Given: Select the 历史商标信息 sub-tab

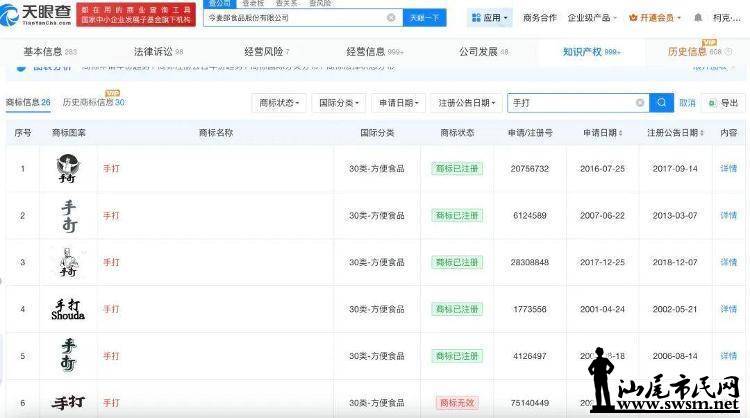Looking at the screenshot, I should [93, 103].
